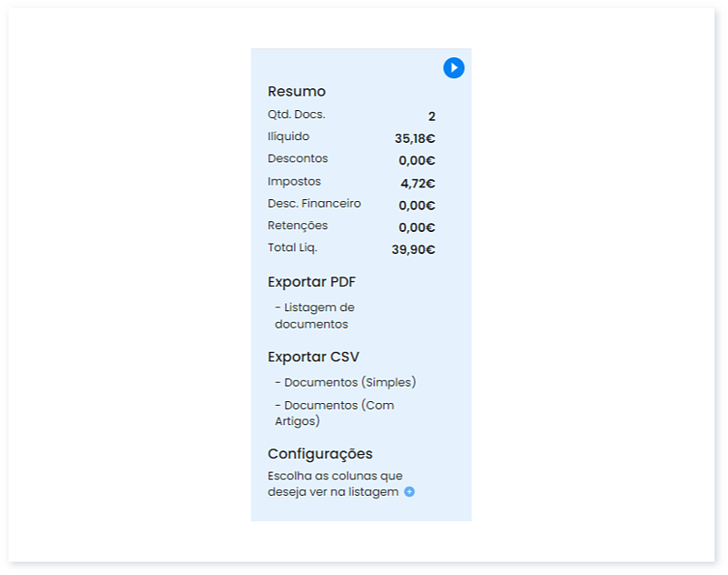The image size is (728, 575).
Task: Export Documentos (Com Artigos) as CSV
Action: (334, 413)
